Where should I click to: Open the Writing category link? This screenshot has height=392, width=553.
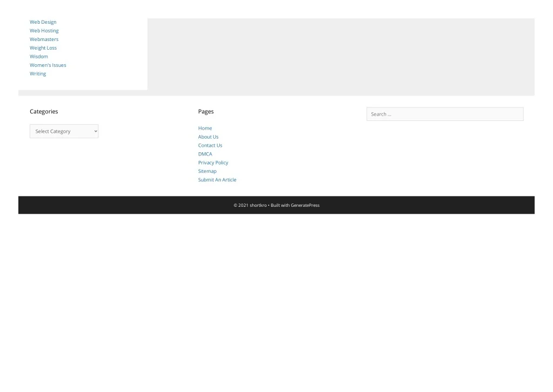coord(38,74)
